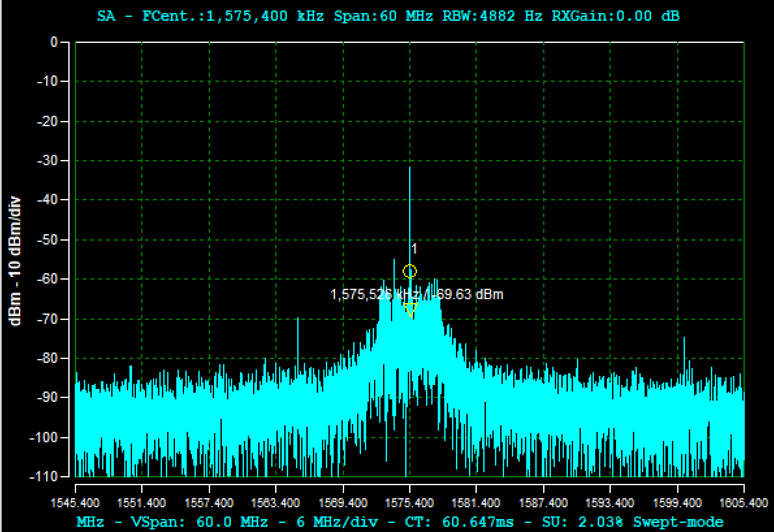Click the 'SA' mode label in header

(105, 16)
